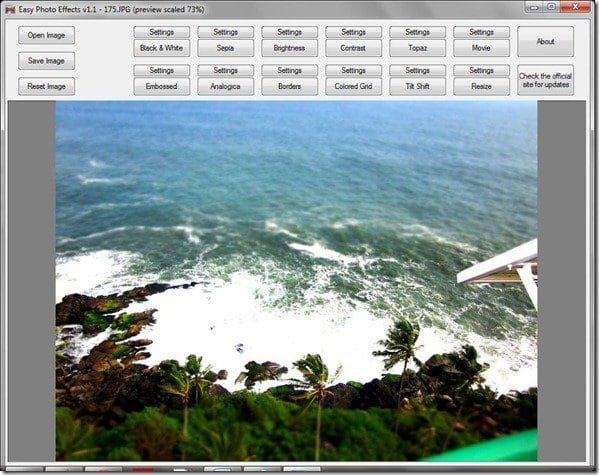Open Settings above Contrast
The height and width of the screenshot is (475, 599).
(353, 32)
